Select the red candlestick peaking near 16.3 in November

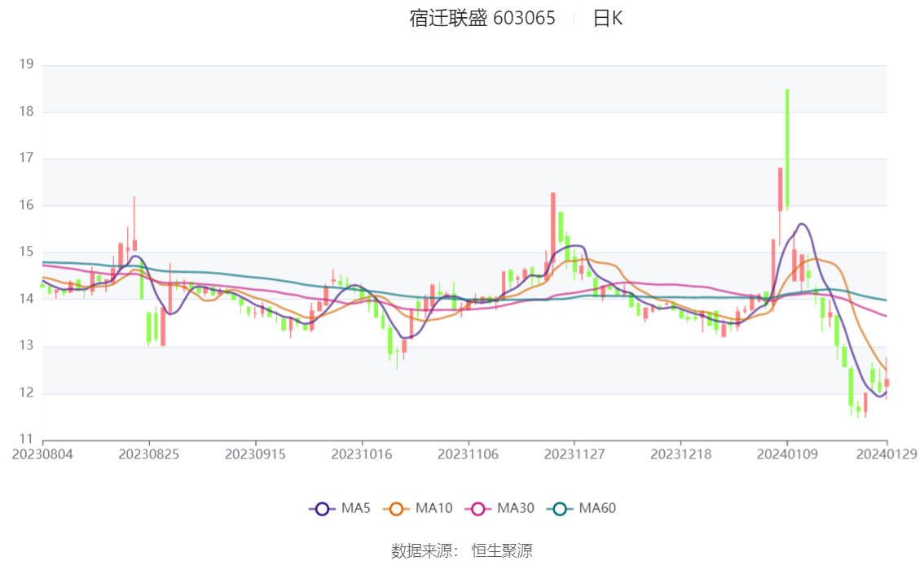point(552,234)
